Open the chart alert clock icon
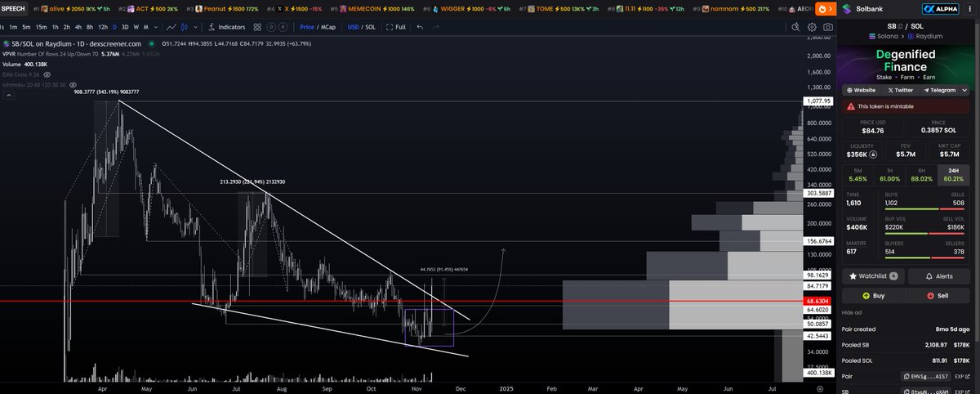Screen dimensions: 980x394 point(795,27)
